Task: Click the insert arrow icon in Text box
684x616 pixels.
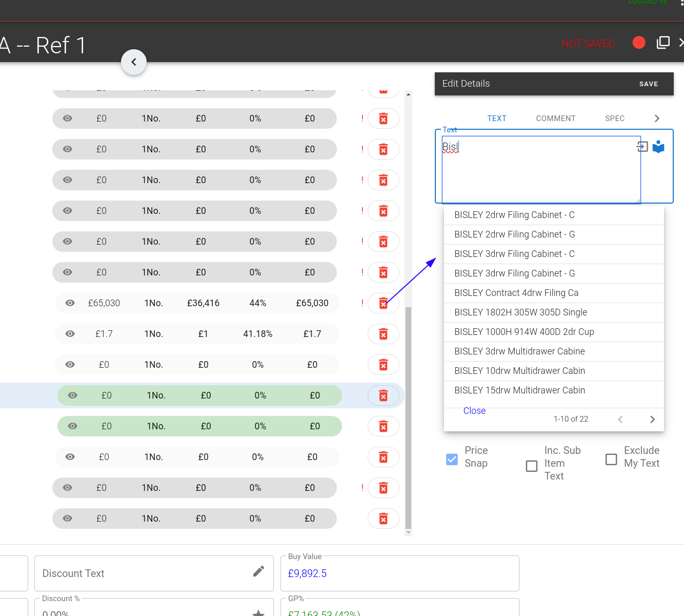Action: coord(642,147)
